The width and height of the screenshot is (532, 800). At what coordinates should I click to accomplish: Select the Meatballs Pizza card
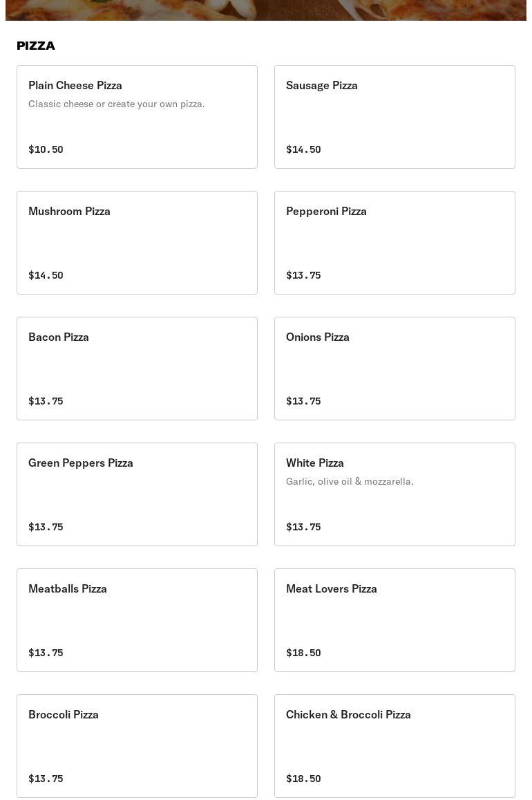click(137, 620)
